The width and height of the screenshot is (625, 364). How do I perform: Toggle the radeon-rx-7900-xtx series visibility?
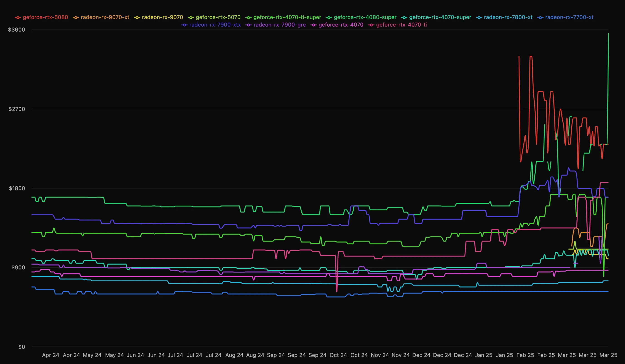185,25
